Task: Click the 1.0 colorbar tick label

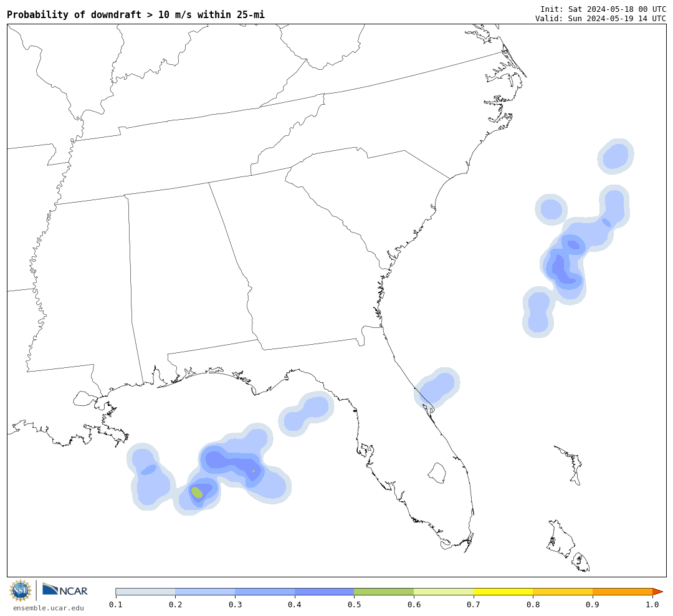Action: click(x=652, y=605)
